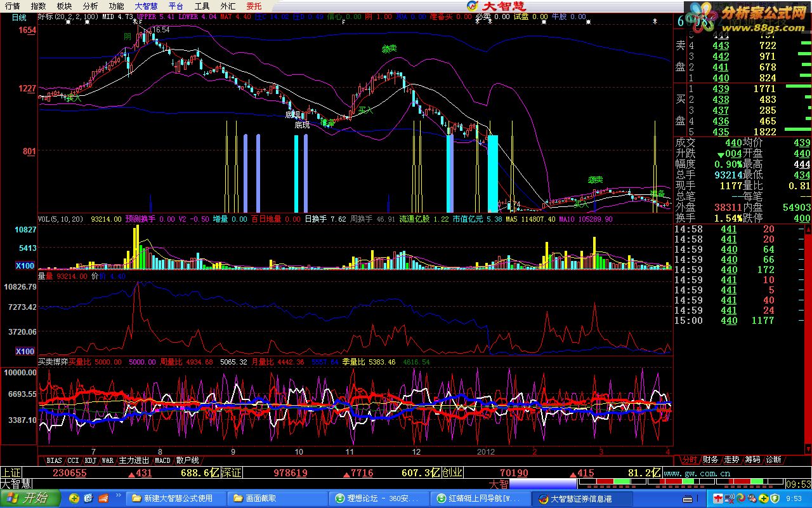This screenshot has height=508, width=812.
Task: Open the 指数 menu
Action: coord(38,6)
